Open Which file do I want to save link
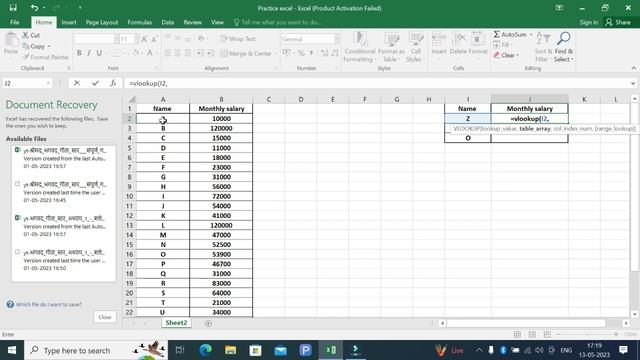The image size is (640, 360). point(49,304)
